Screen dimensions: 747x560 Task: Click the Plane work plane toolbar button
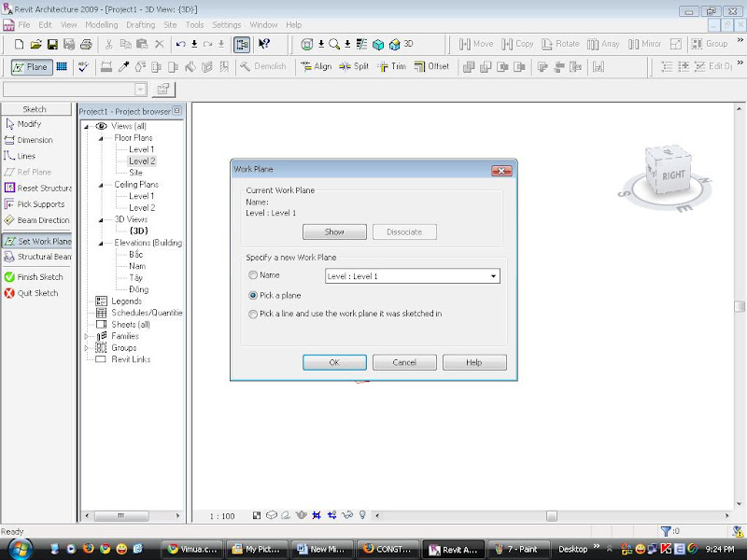point(32,67)
